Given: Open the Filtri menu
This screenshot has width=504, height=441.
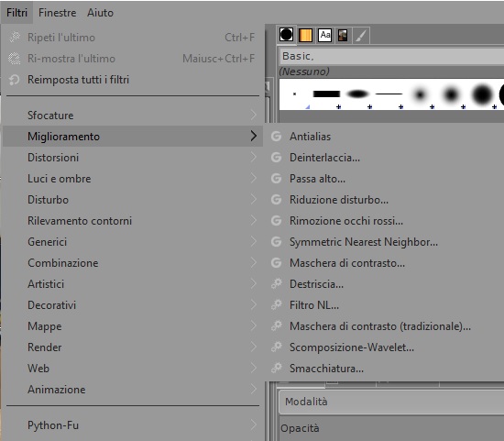Looking at the screenshot, I should coord(16,13).
